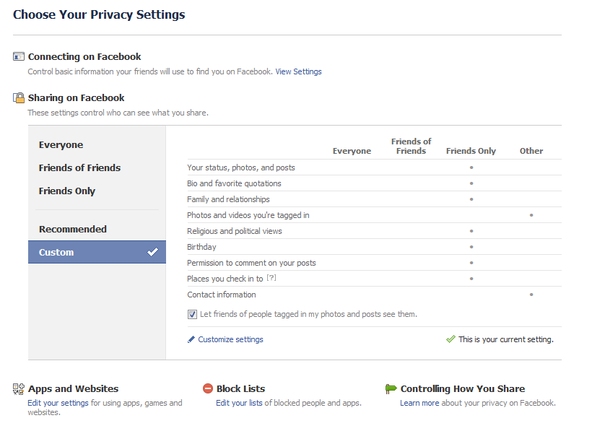Open Edit your settings for apps
The height and width of the screenshot is (431, 600).
coord(58,403)
